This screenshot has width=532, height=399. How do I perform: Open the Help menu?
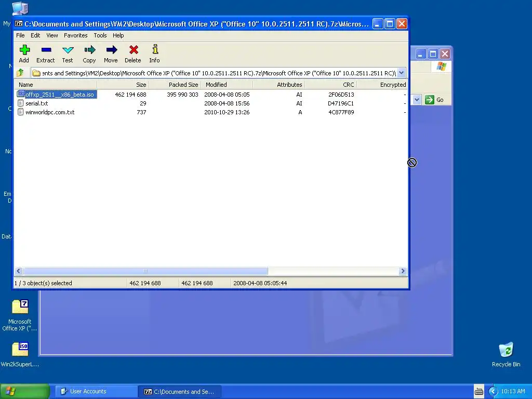tap(118, 35)
